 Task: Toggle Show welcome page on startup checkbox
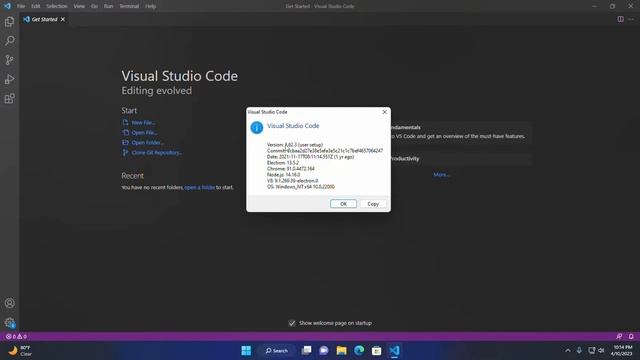pos(292,323)
